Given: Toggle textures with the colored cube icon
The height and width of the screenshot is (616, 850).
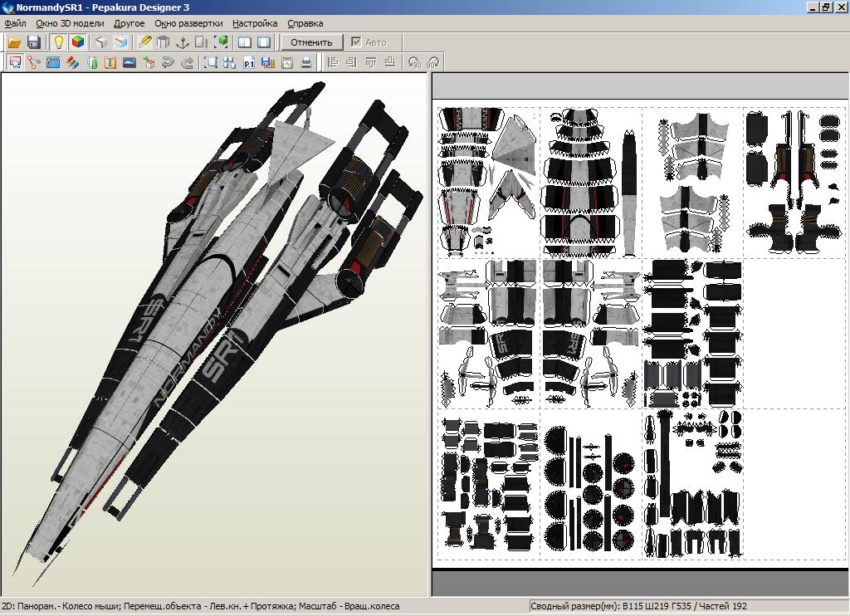Looking at the screenshot, I should pyautogui.click(x=78, y=42).
